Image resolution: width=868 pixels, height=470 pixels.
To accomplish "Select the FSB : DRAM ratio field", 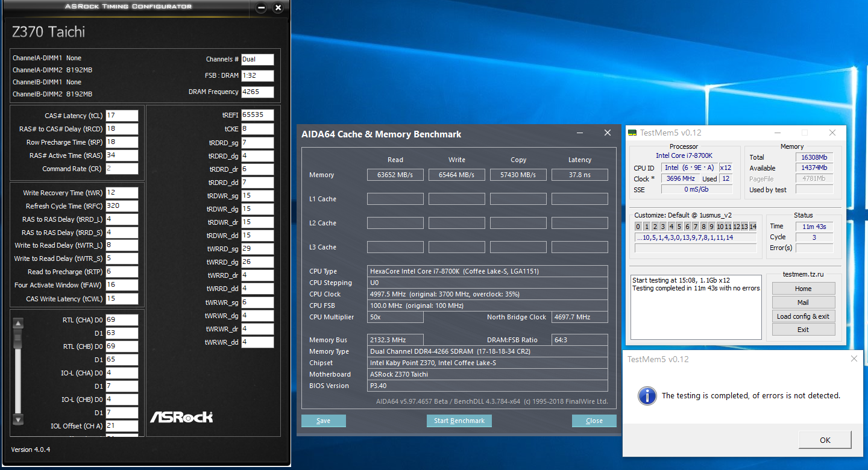I will click(257, 76).
